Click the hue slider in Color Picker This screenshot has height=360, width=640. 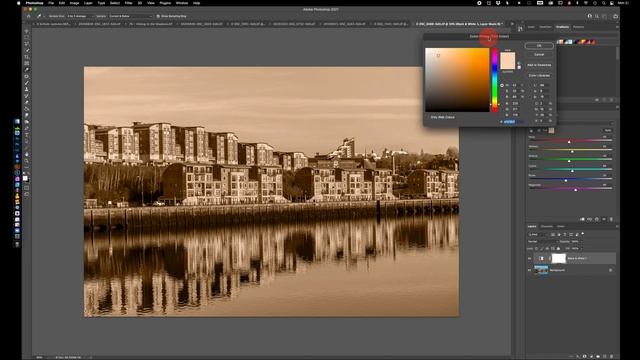[495, 80]
